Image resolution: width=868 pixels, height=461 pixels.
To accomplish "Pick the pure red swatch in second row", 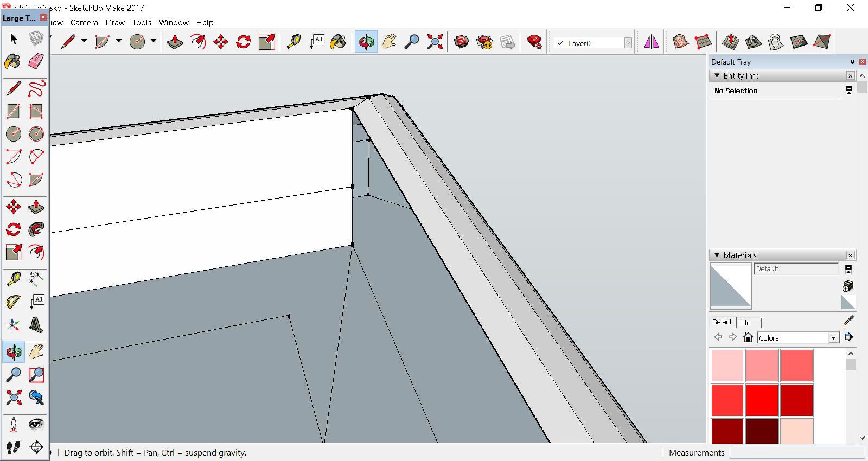I will tap(762, 400).
